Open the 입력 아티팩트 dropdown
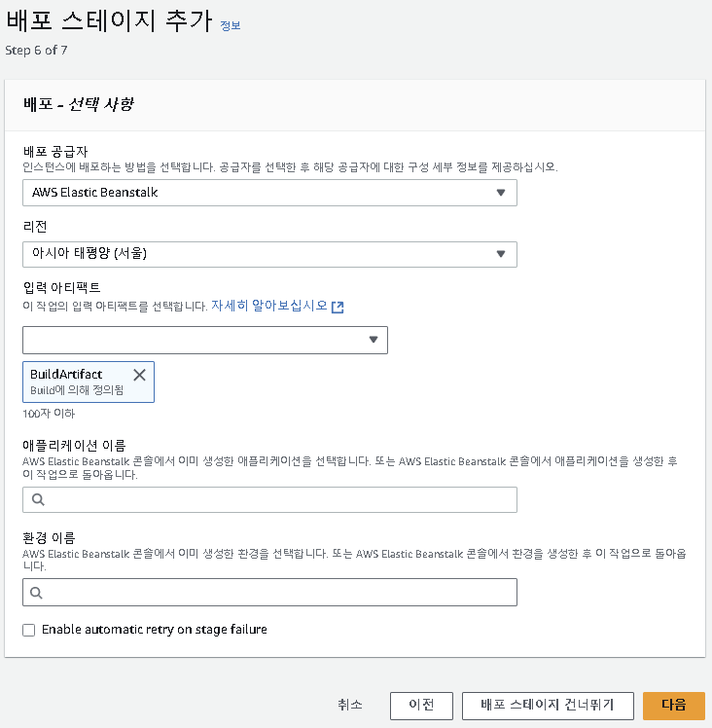712x728 pixels. [x=205, y=340]
